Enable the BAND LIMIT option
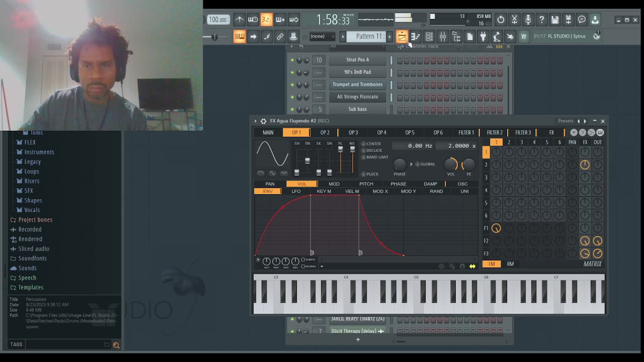 375,157
